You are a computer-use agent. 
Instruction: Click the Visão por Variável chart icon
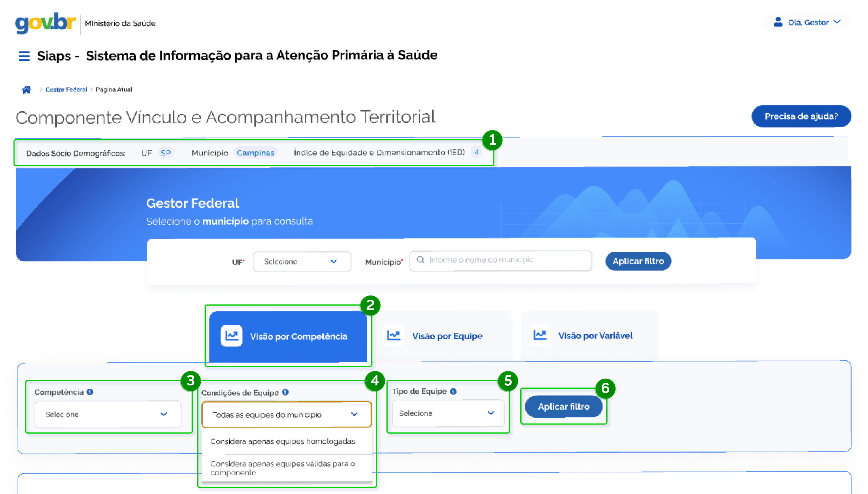540,335
